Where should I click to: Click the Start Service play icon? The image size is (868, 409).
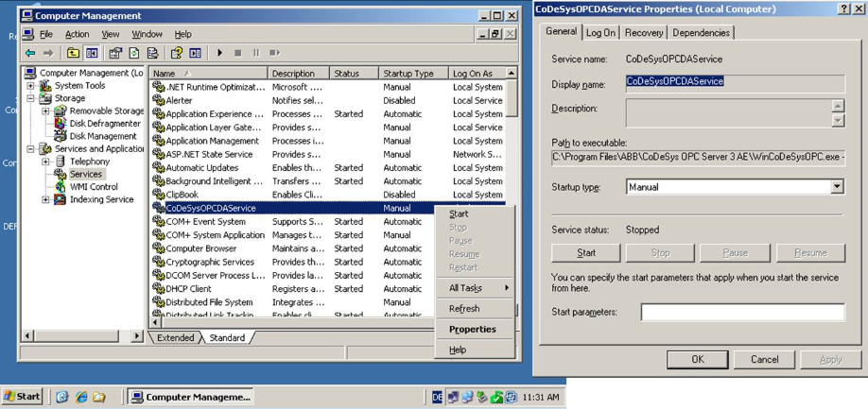click(219, 53)
